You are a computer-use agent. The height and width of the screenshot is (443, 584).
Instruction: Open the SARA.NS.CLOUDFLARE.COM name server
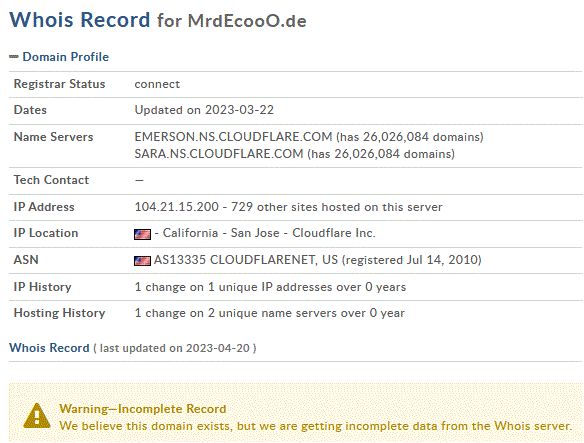click(x=219, y=154)
